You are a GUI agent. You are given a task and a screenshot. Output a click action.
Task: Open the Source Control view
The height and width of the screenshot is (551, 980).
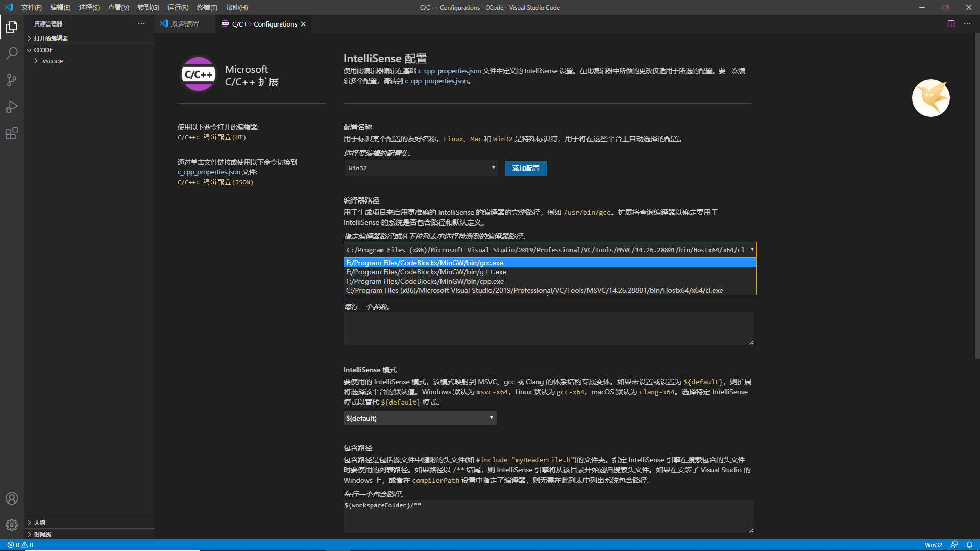pyautogui.click(x=12, y=80)
